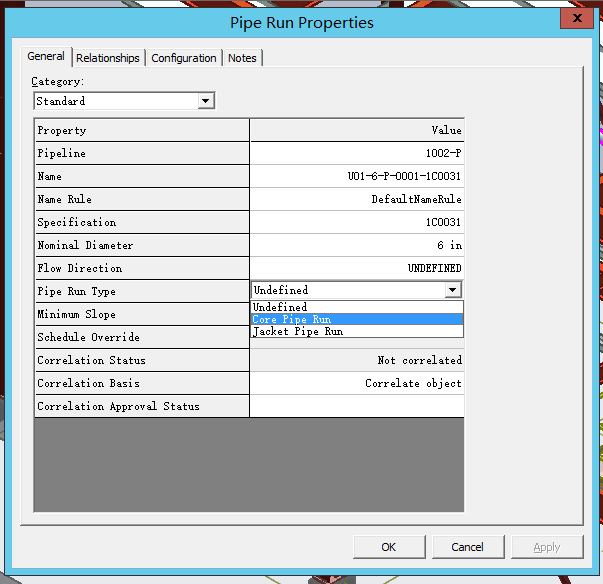Select the Pipe Run Type property label
This screenshot has height=584, width=603.
142,291
